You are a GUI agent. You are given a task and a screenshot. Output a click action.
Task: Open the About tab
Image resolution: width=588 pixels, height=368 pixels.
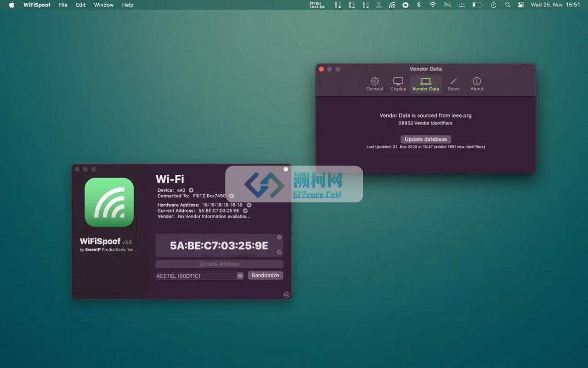(x=477, y=84)
